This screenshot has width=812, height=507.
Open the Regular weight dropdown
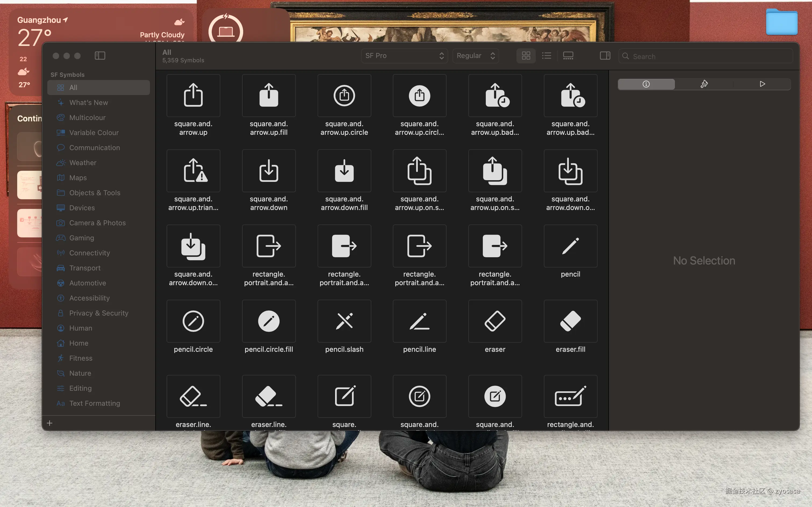(475, 56)
